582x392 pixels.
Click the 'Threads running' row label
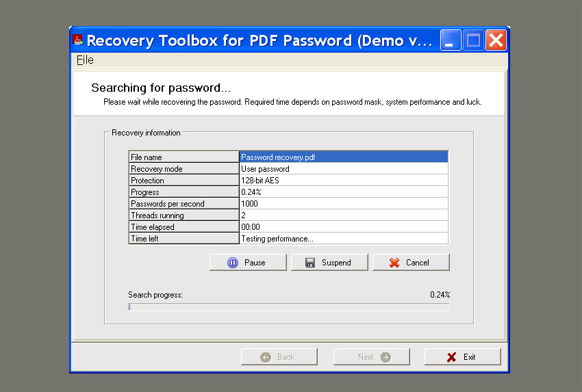184,215
